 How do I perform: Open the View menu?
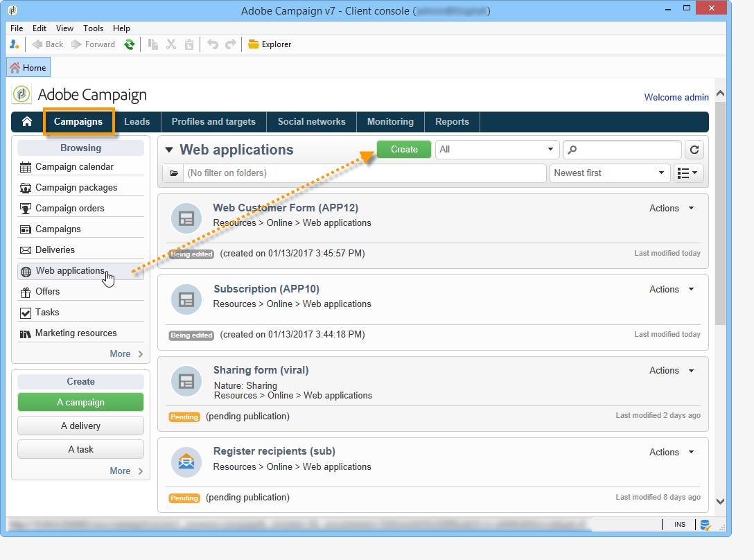(64, 28)
